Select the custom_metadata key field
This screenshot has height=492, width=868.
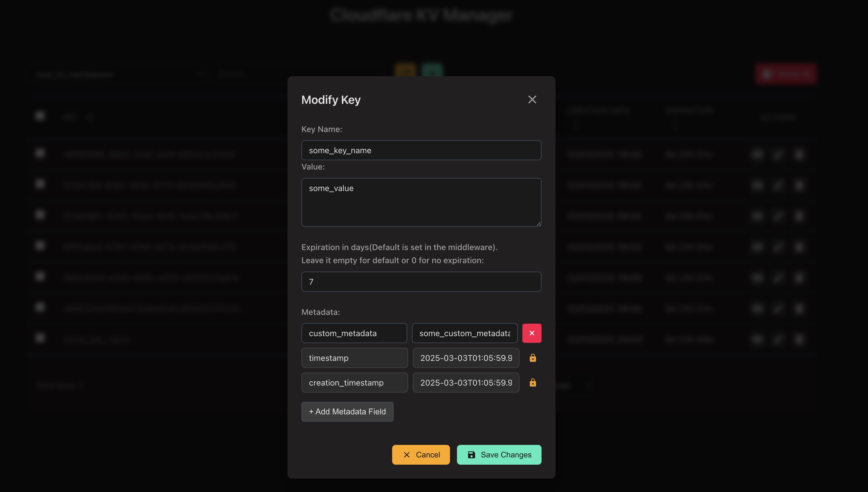point(354,333)
